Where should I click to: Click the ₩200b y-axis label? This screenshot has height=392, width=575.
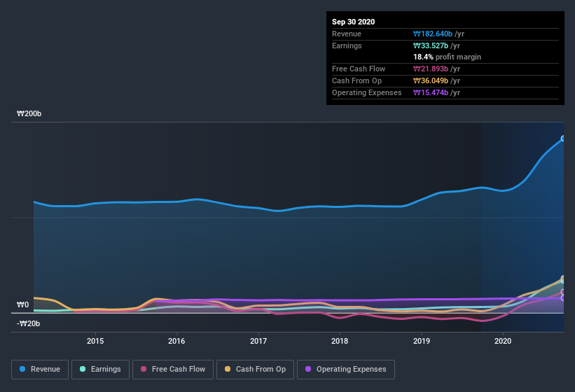click(29, 113)
